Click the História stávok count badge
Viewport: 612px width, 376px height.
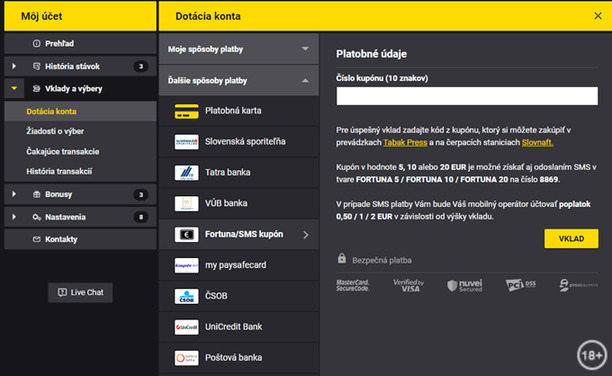click(141, 66)
